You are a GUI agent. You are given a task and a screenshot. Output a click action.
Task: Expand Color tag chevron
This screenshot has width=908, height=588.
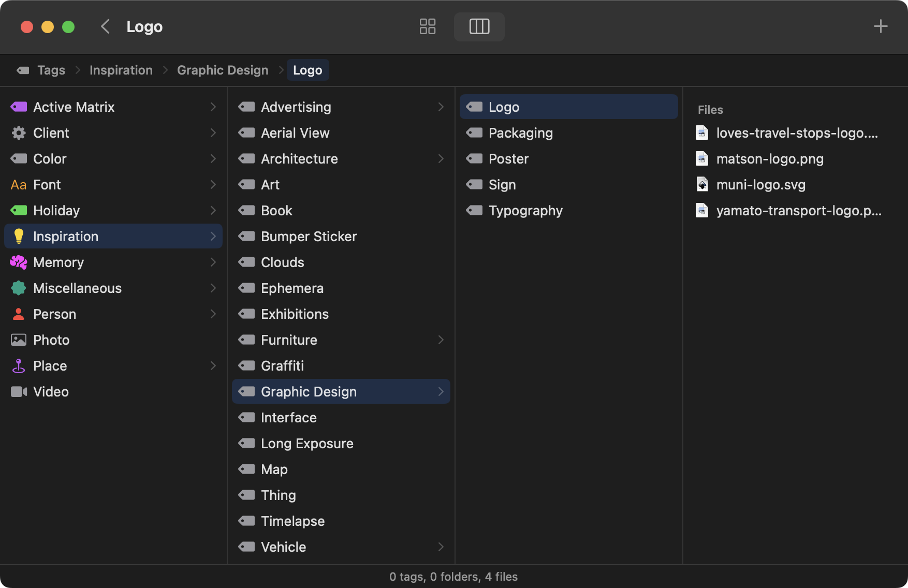[213, 158]
